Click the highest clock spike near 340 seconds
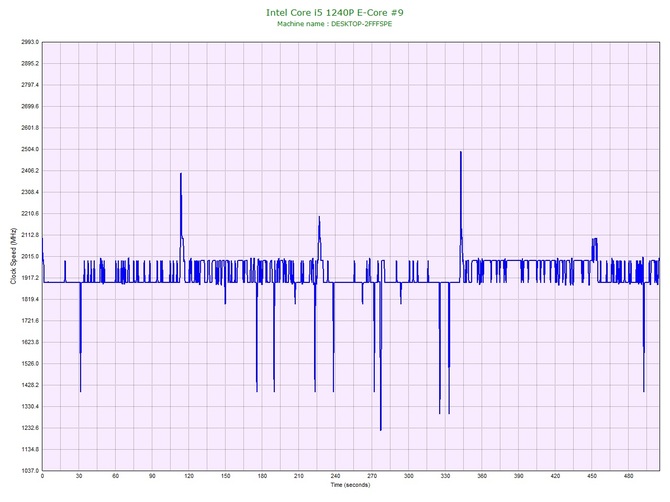 click(461, 152)
